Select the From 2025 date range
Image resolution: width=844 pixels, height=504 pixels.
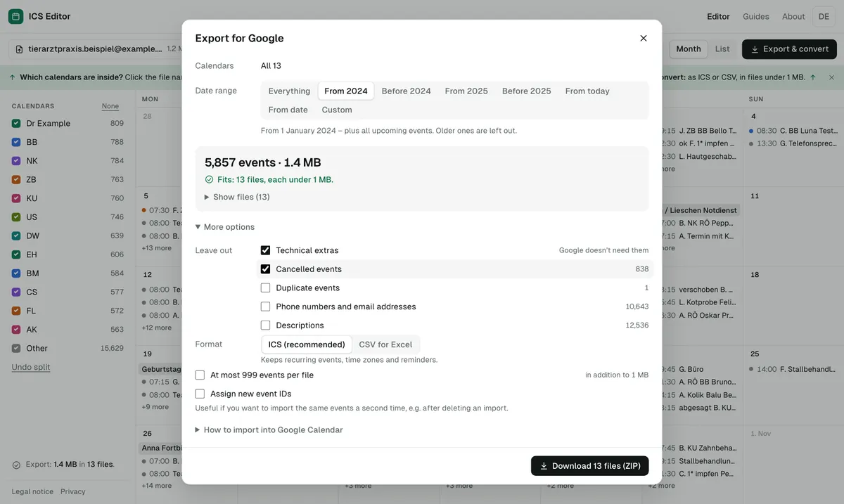click(466, 91)
